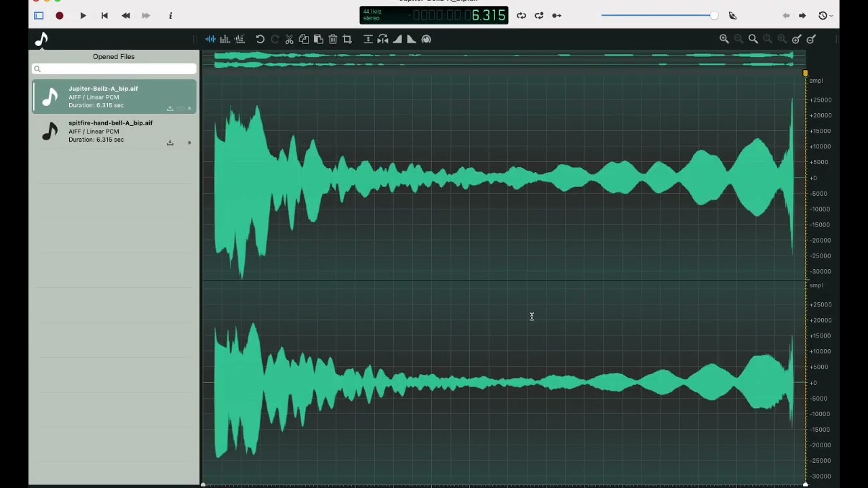Toggle the playhead follow option
This screenshot has width=868, height=488.
coord(557,16)
